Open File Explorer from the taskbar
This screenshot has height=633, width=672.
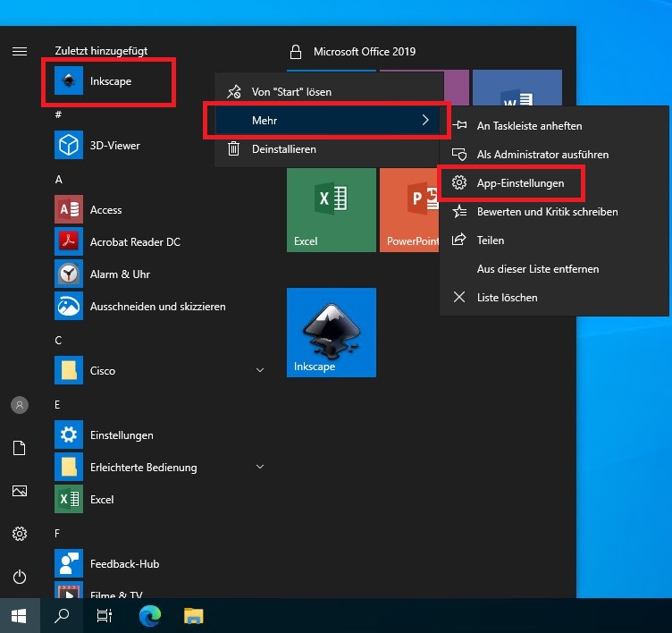click(193, 615)
